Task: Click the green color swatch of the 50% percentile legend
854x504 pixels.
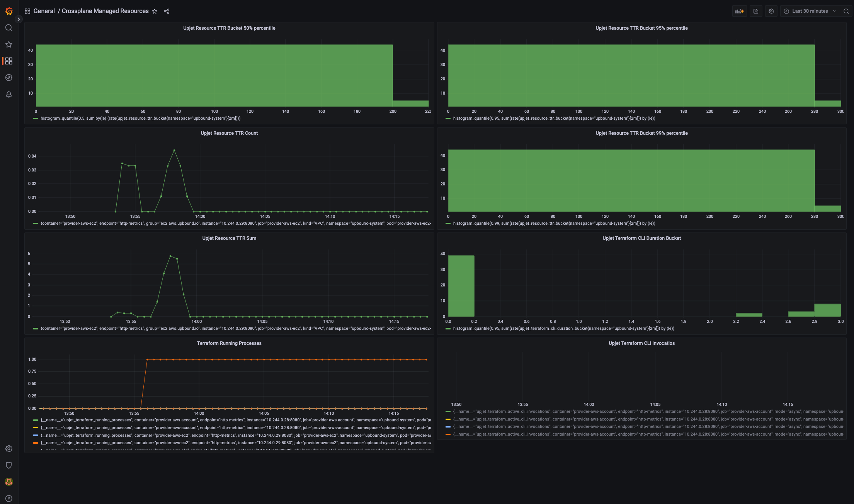Action: tap(36, 119)
